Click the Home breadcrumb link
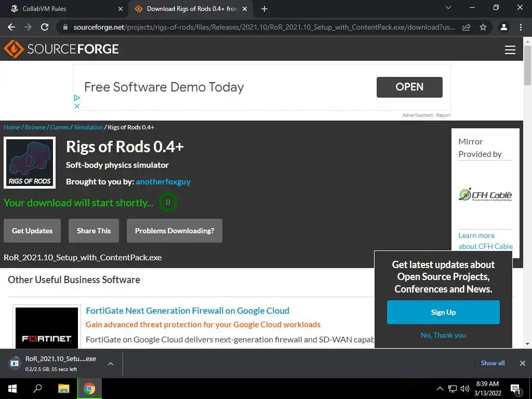Viewport: 532px width, 399px height. [x=12, y=127]
